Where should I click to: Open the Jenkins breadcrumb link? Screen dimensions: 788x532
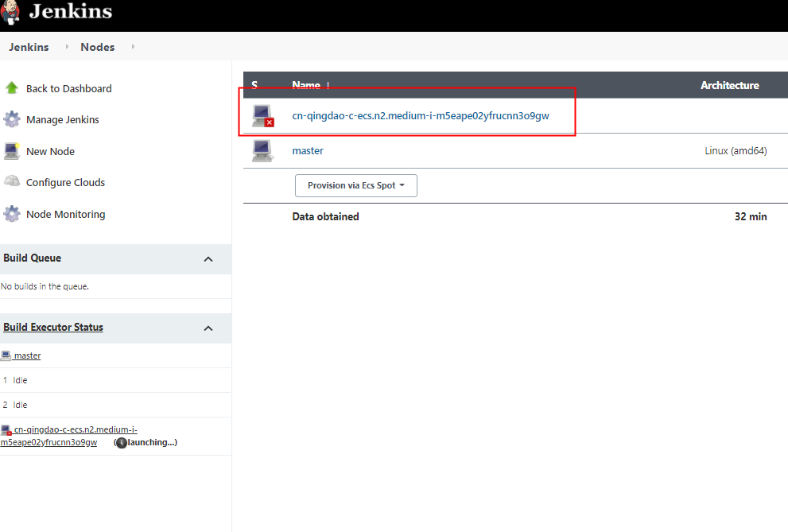tap(29, 47)
